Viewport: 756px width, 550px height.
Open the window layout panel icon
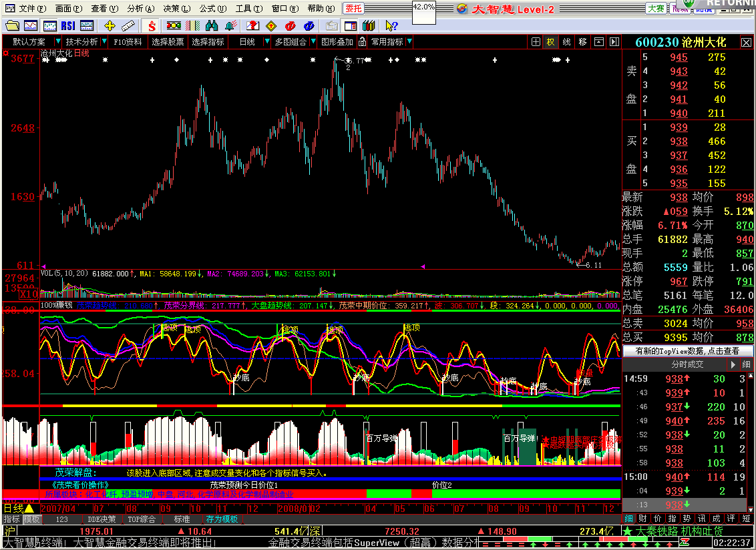[351, 25]
